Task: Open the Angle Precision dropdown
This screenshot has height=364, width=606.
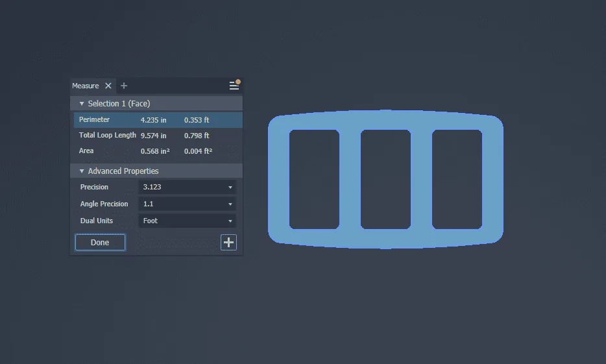Action: (x=187, y=204)
